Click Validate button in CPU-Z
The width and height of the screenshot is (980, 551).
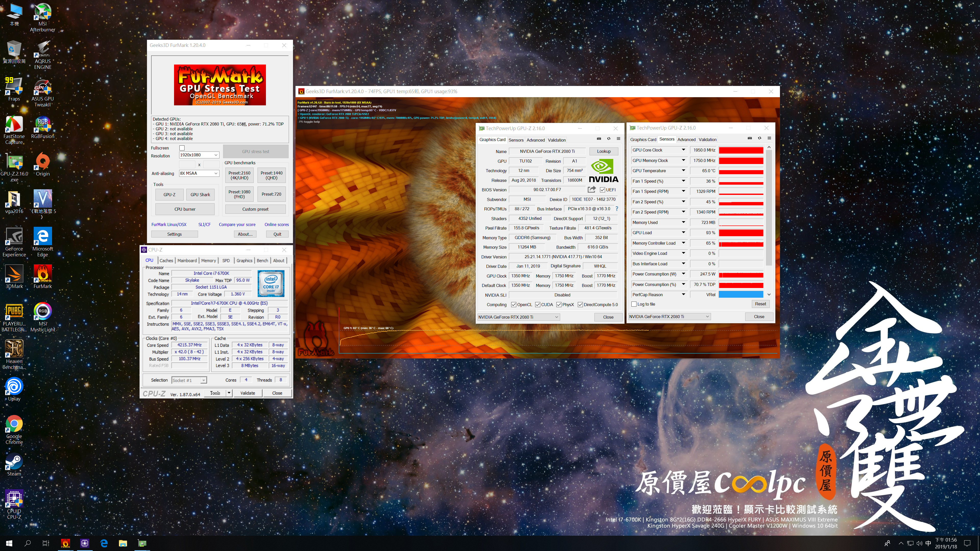(248, 393)
